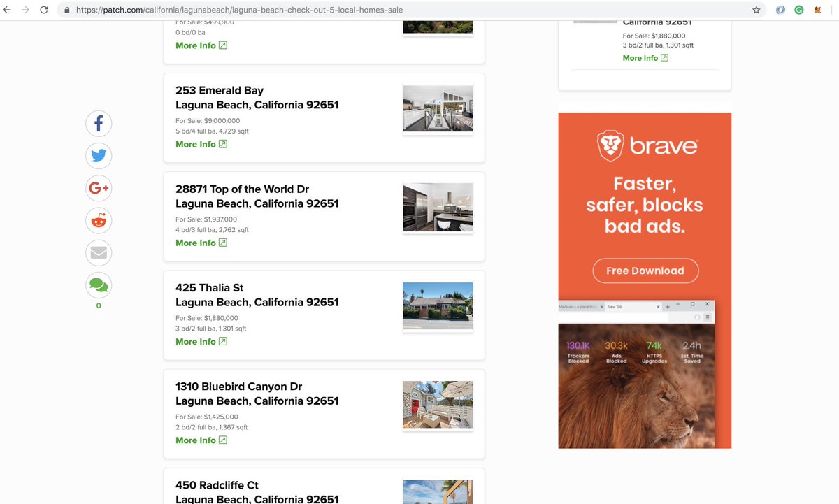Open More Info for 1310 Bluebird Canyon Dr

201,440
